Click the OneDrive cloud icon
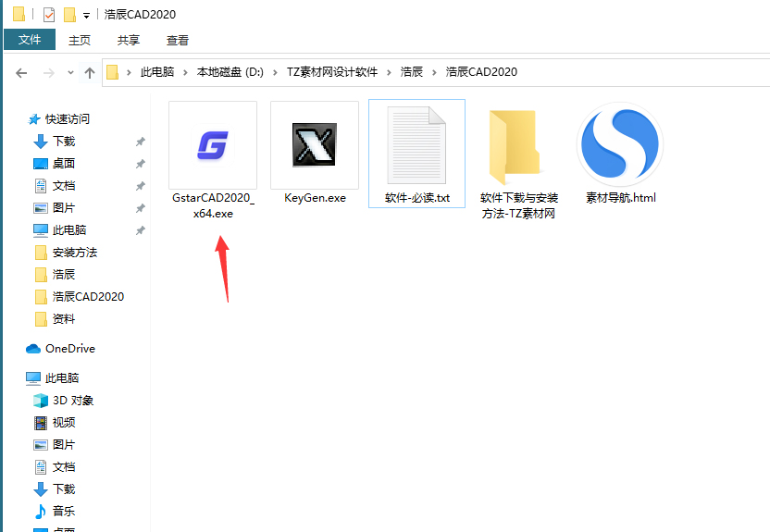The height and width of the screenshot is (532, 770). pos(33,349)
